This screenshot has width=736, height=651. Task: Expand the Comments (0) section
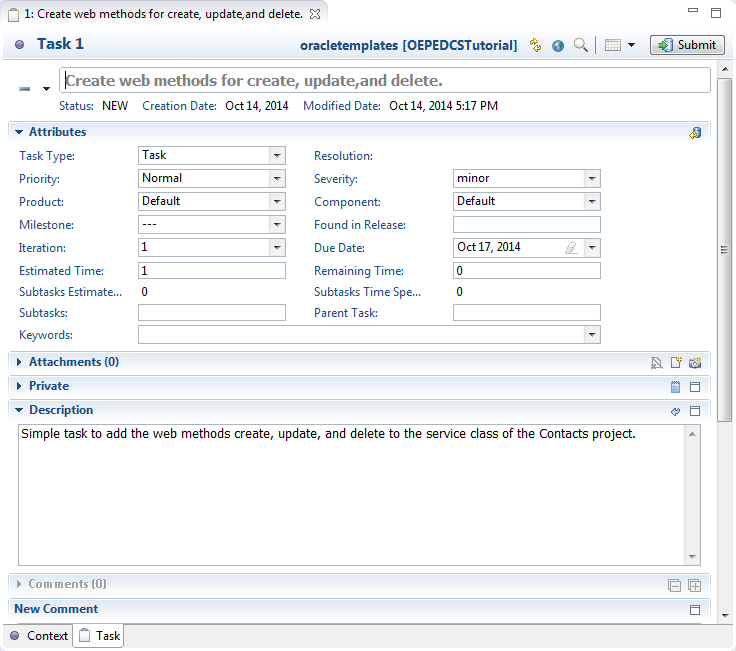[x=19, y=584]
